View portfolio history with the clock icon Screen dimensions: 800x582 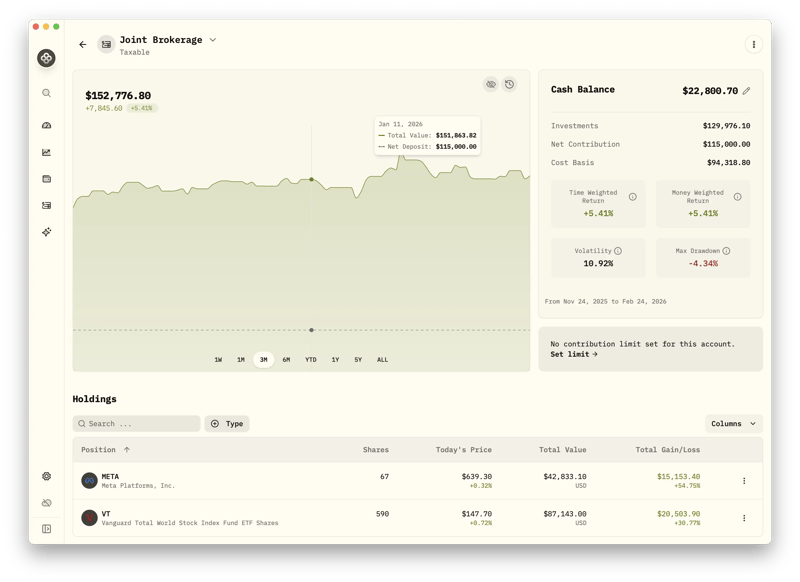510,84
